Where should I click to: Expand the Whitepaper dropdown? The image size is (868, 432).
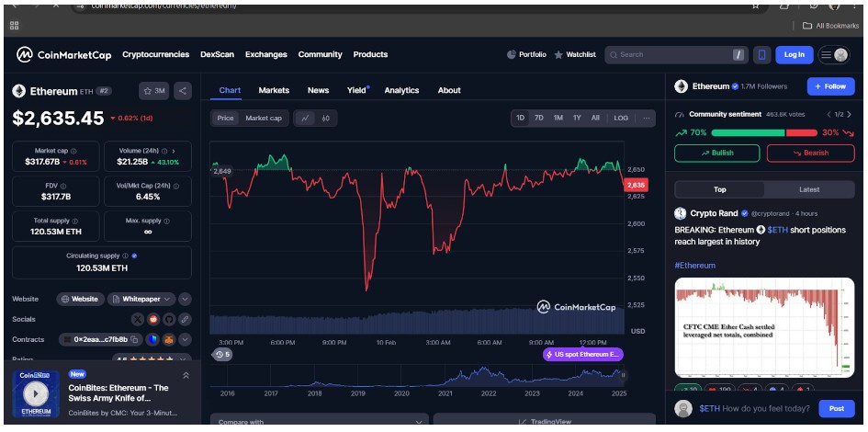[141, 299]
